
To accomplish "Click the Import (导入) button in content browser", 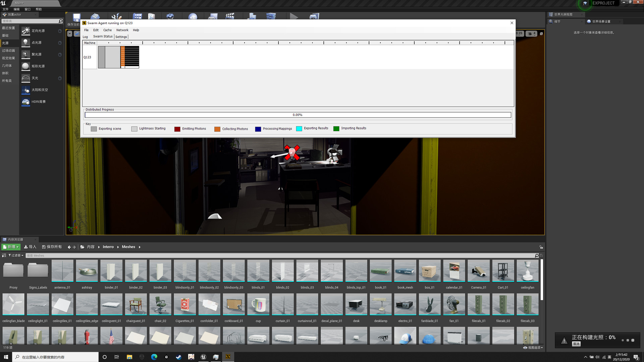I will pos(30,247).
